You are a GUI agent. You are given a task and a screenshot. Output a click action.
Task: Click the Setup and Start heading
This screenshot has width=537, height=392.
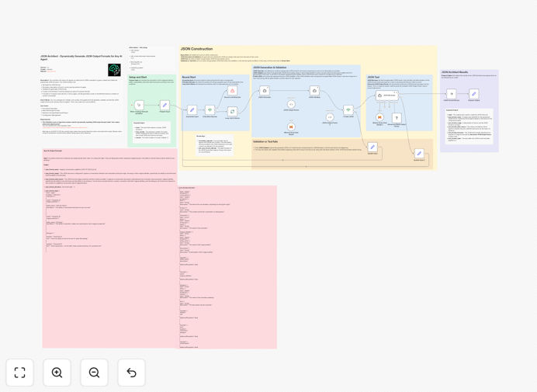pyautogui.click(x=137, y=78)
